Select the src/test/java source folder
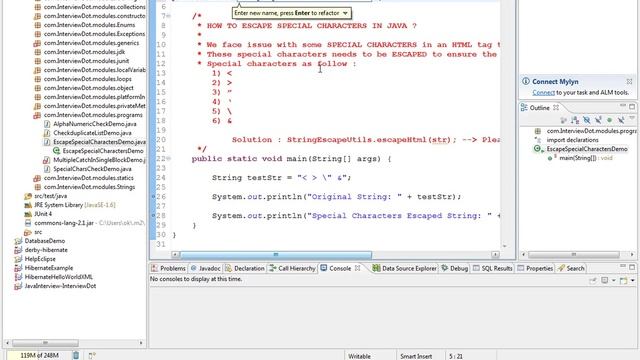640x360 pixels. 51,196
